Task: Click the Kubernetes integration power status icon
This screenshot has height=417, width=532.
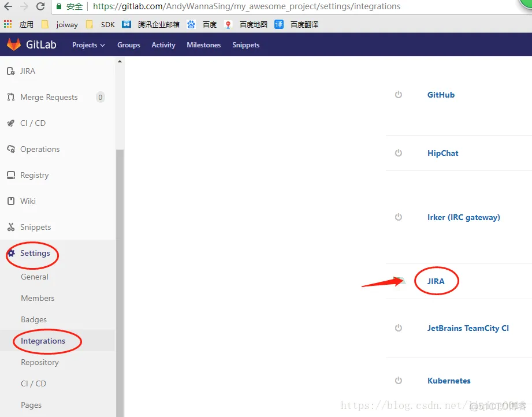Action: pyautogui.click(x=399, y=381)
